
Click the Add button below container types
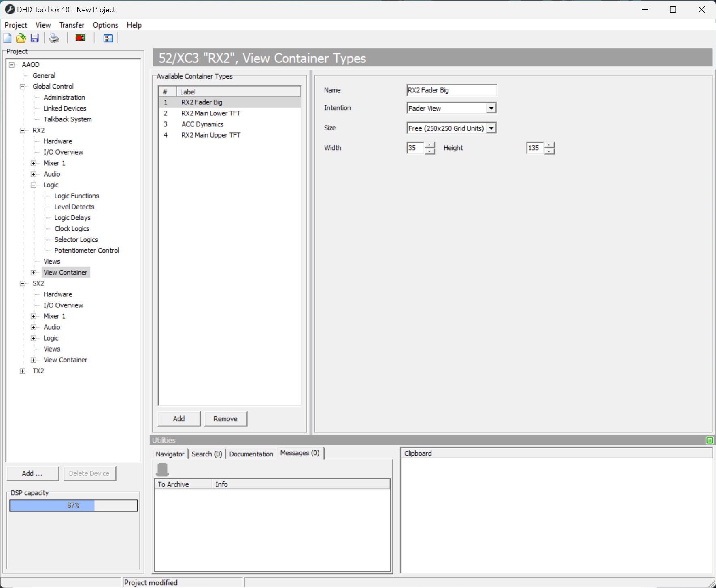click(x=178, y=419)
